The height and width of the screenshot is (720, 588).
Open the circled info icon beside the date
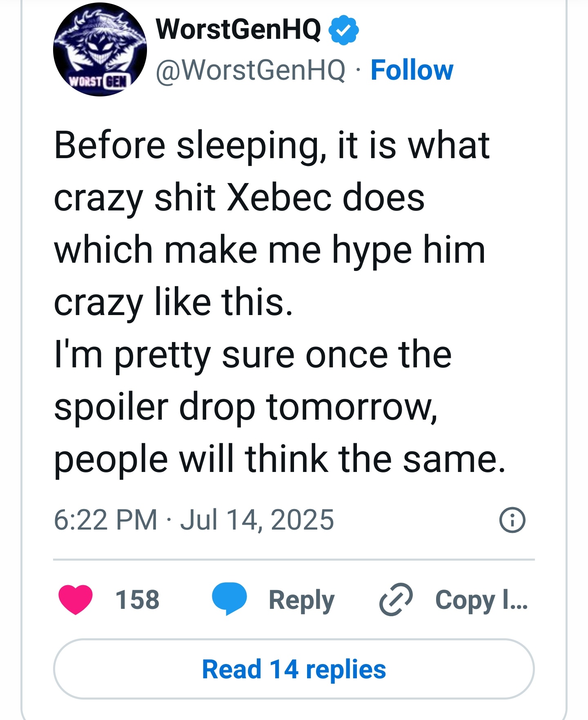point(512,520)
